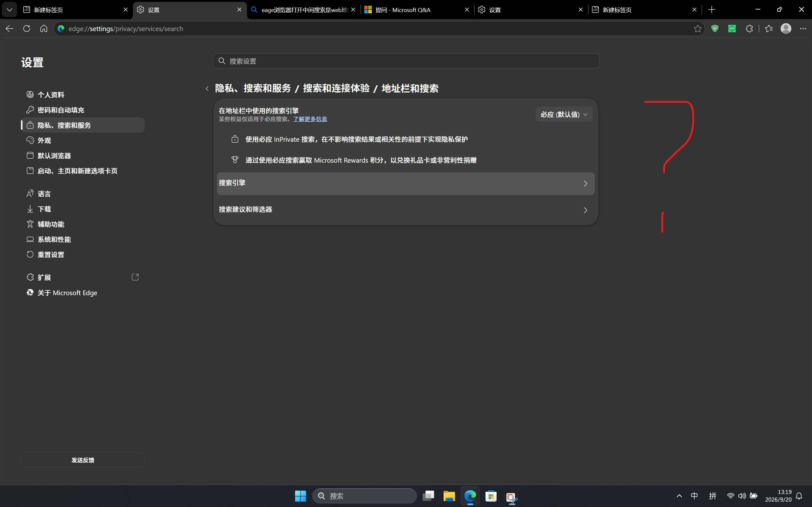Click the 发送反馈 button
The height and width of the screenshot is (507, 812).
tap(83, 460)
